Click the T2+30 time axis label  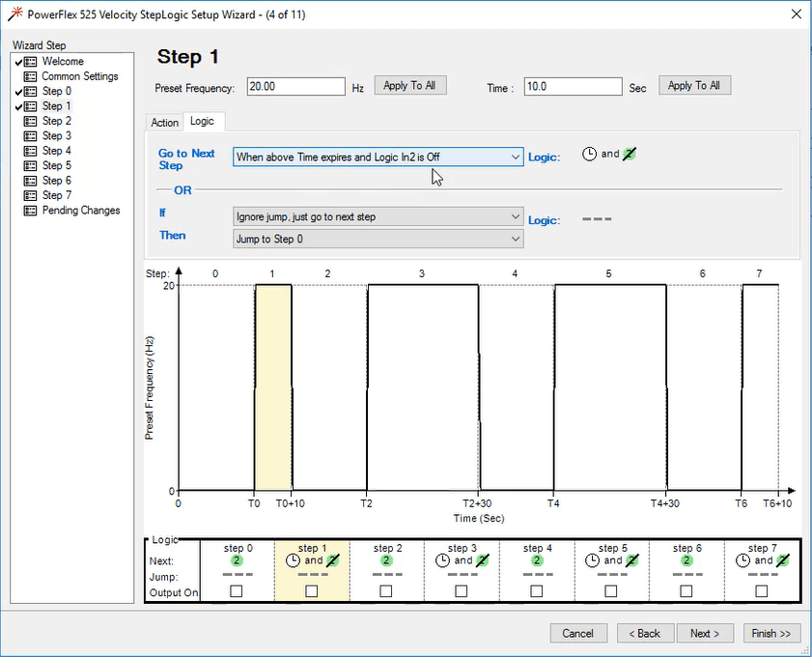click(477, 503)
